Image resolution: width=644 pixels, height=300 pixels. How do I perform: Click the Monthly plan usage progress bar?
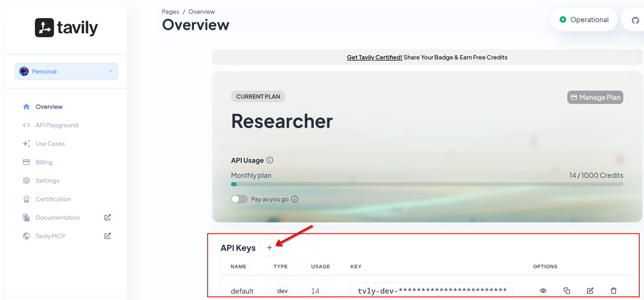[427, 184]
